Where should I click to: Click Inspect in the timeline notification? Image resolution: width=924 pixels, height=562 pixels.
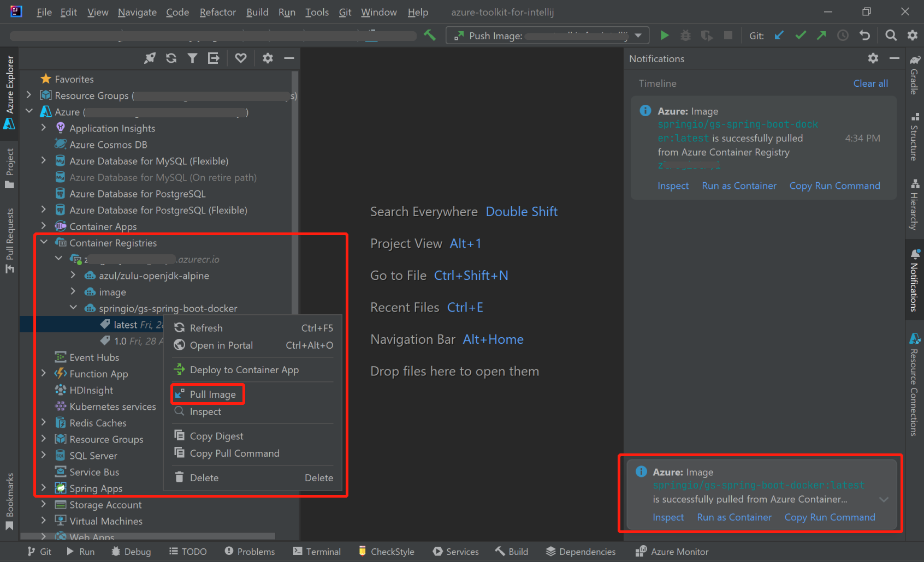pyautogui.click(x=673, y=186)
